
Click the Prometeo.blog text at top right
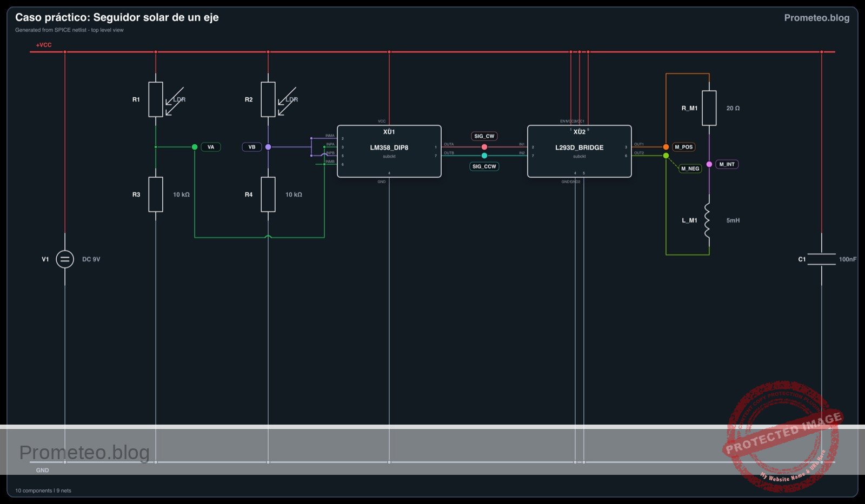click(x=816, y=18)
